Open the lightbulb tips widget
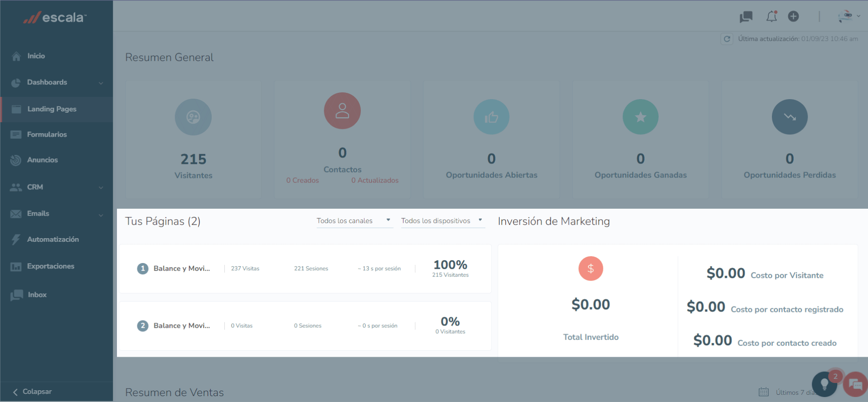The image size is (868, 402). click(x=824, y=384)
